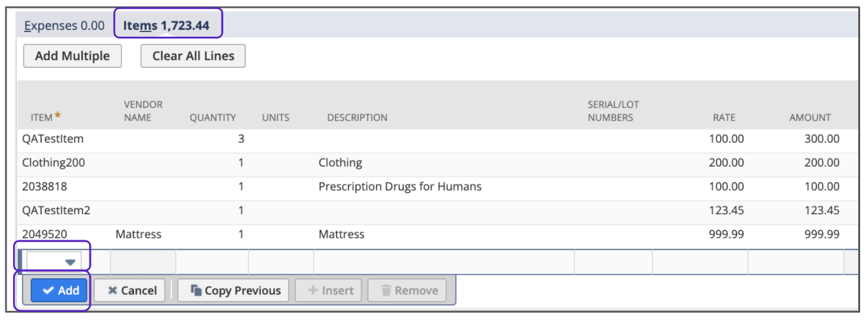868x320 pixels.
Task: Click the 2038818 item cell
Action: 45,187
